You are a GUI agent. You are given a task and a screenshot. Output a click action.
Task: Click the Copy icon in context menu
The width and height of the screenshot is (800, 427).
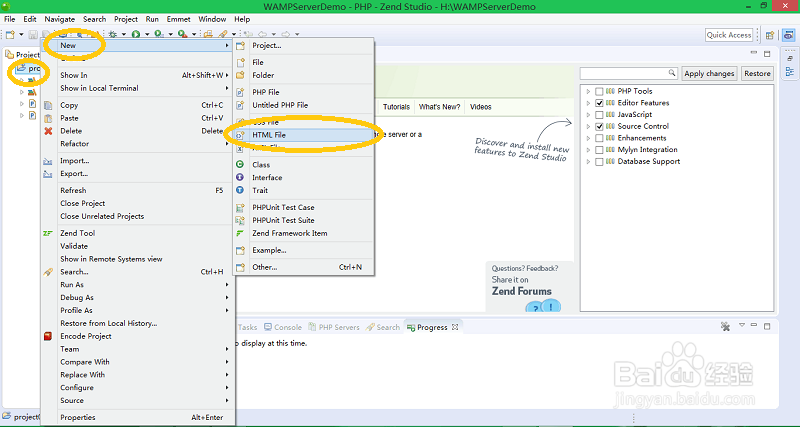[x=48, y=105]
